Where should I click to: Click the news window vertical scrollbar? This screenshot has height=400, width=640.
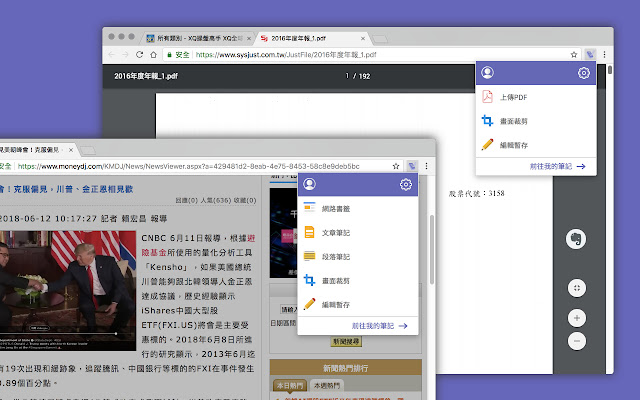tap(432, 249)
